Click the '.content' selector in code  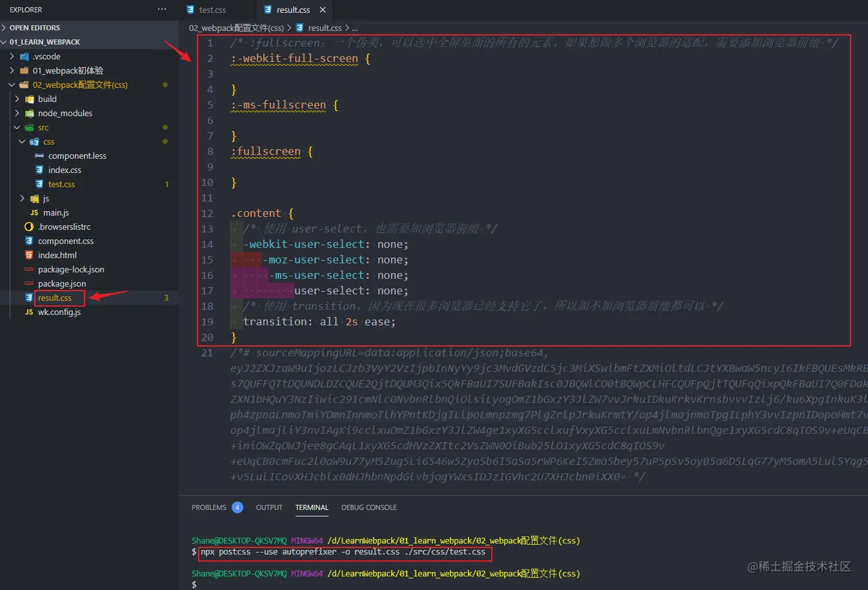click(x=256, y=213)
